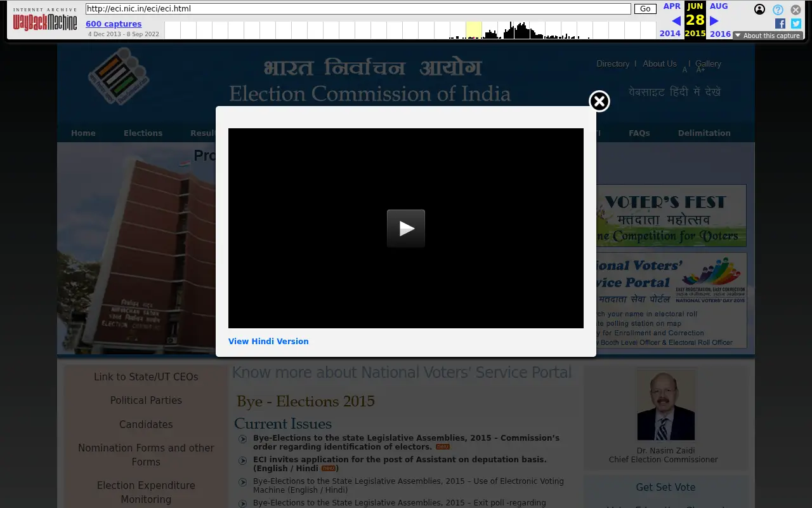Open the Gallery link
Image resolution: width=812 pixels, height=508 pixels.
tap(708, 63)
